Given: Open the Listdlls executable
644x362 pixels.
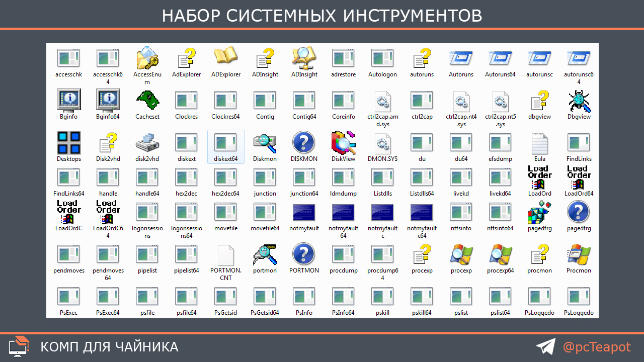Looking at the screenshot, I should pos(382,177).
